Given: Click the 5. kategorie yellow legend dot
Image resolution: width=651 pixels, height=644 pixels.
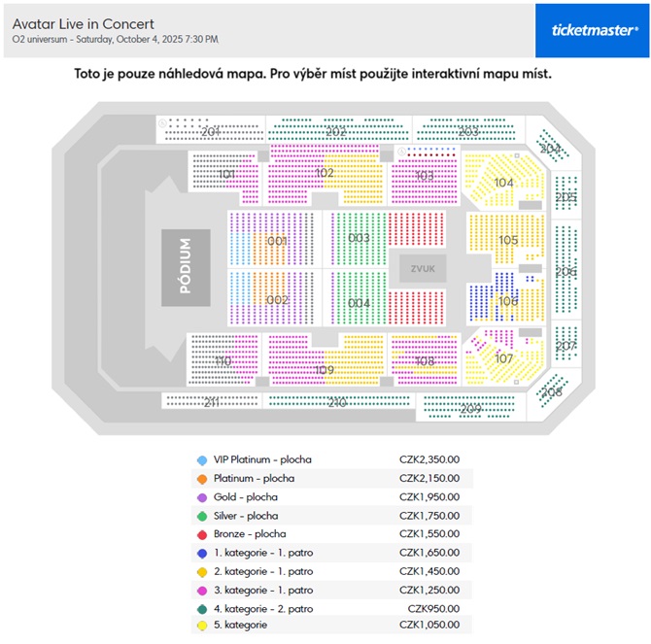Looking at the screenshot, I should 202,626.
